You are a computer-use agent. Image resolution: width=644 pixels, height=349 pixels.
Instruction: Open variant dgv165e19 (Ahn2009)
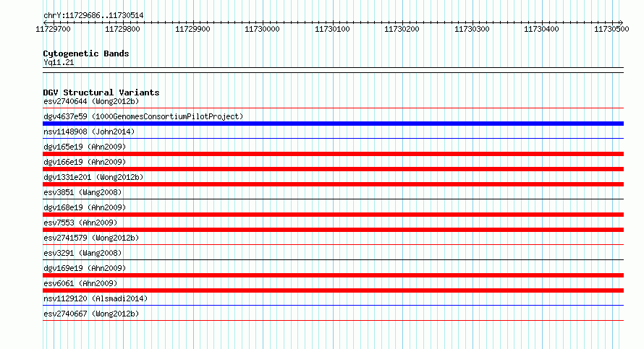[85, 147]
